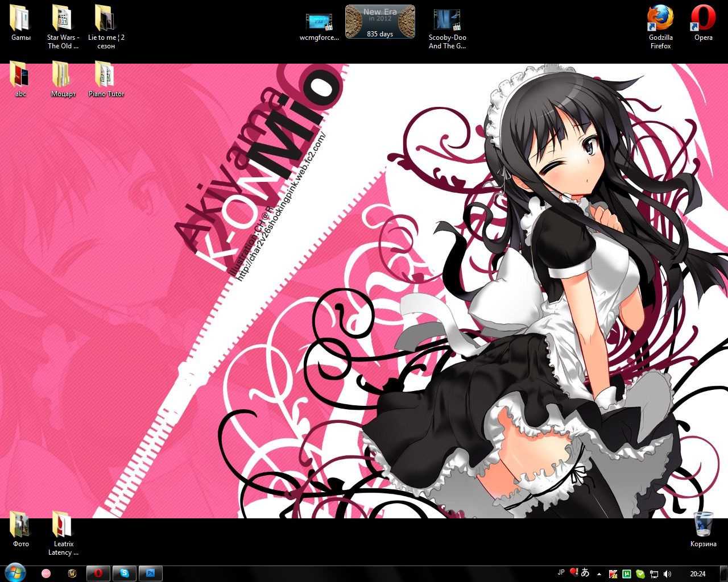Toggle the Japanese あ input mode
The height and width of the screenshot is (582, 728).
tap(585, 573)
